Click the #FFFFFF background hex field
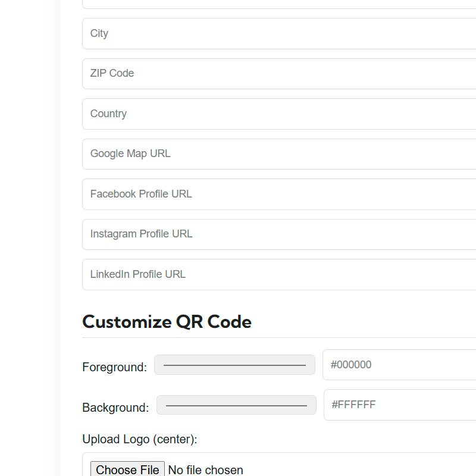 (x=399, y=405)
